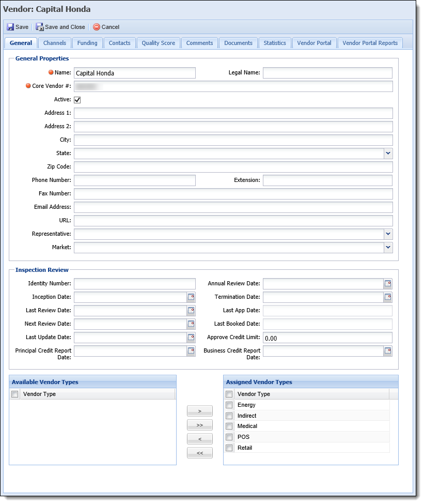This screenshot has height=504, width=424.
Task: Toggle the Active checkbox
Action: (x=77, y=100)
